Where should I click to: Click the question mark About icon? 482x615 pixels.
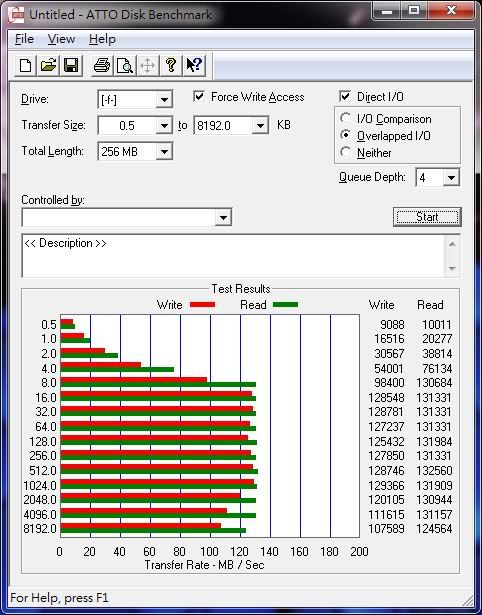tap(171, 66)
